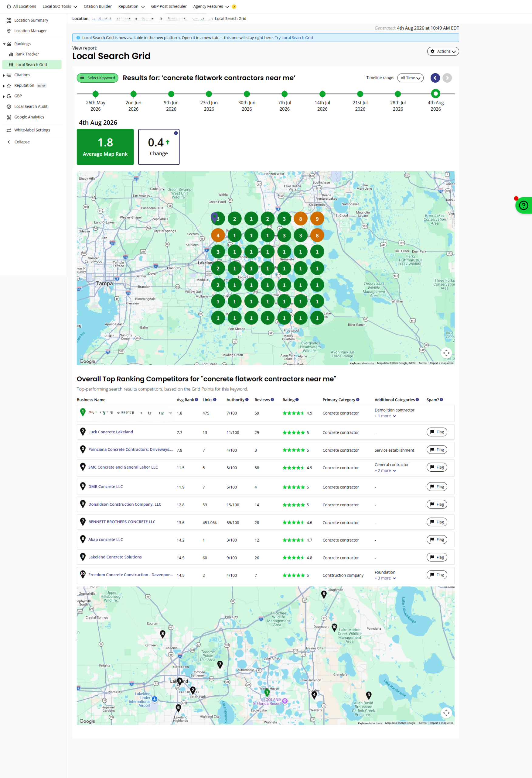Expand '+ 2 more' for SMC Concrete
Image resolution: width=532 pixels, height=778 pixels.
[x=385, y=470]
